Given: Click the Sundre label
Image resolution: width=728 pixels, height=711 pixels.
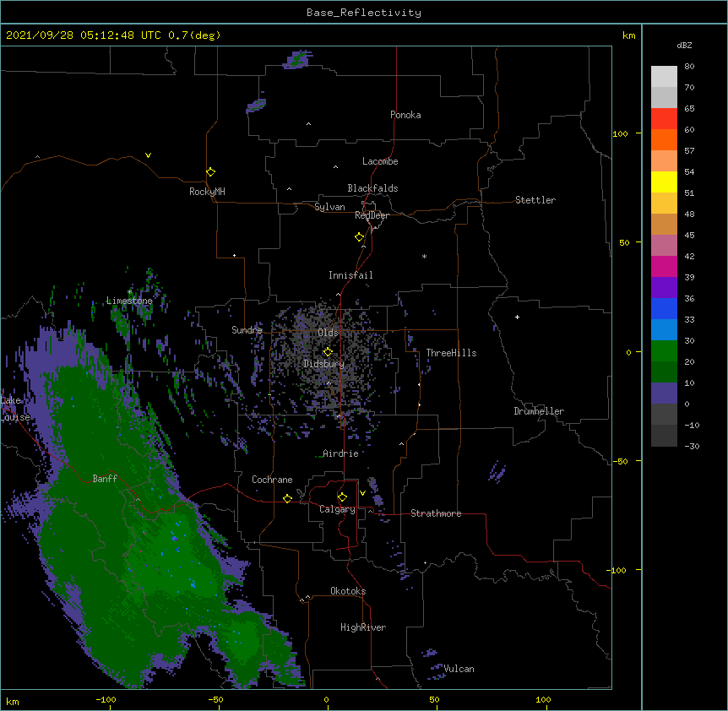Looking at the screenshot, I should [247, 330].
